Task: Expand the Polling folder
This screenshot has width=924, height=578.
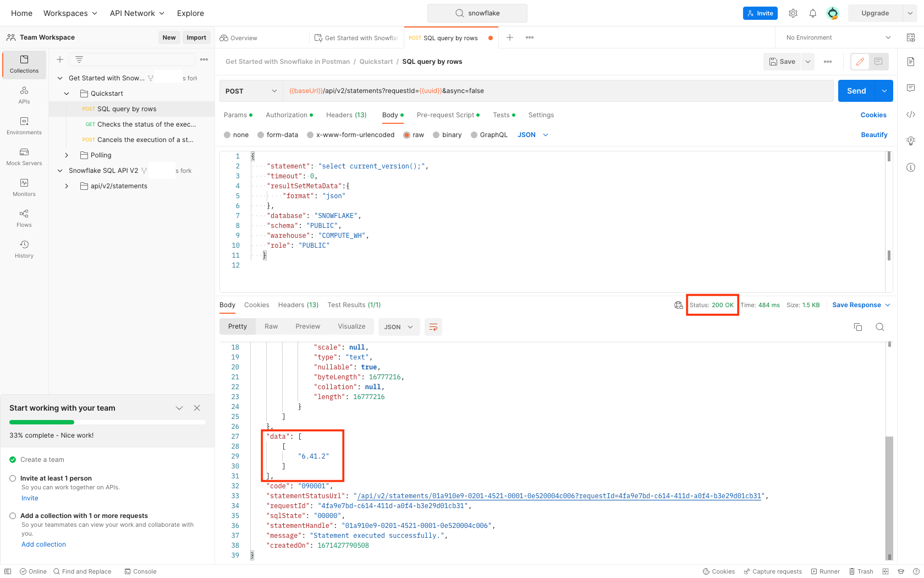Action: [x=67, y=155]
